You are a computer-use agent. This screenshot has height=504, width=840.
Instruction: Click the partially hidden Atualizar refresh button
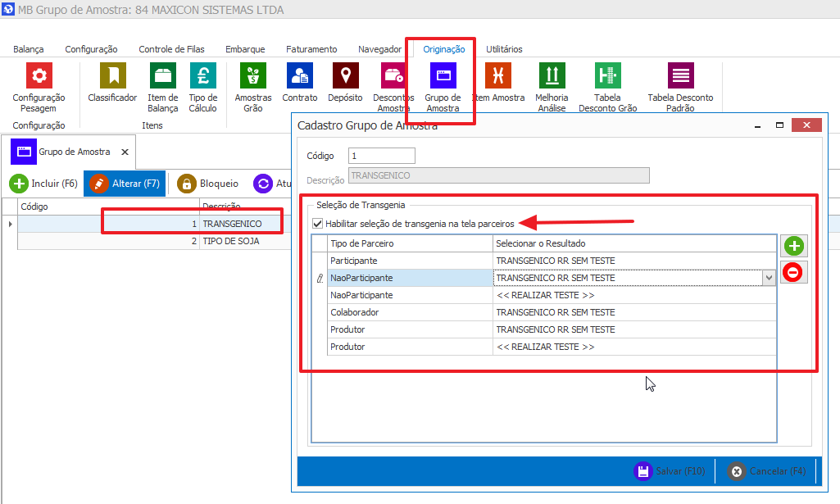272,184
